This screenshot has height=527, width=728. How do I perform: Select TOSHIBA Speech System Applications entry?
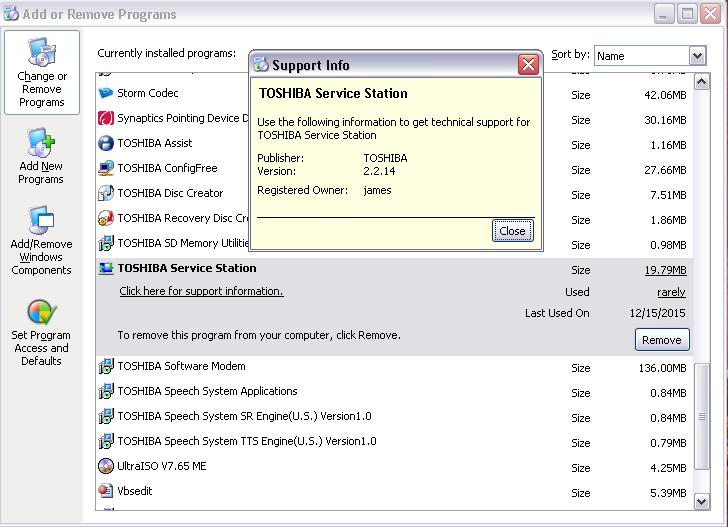coord(207,392)
